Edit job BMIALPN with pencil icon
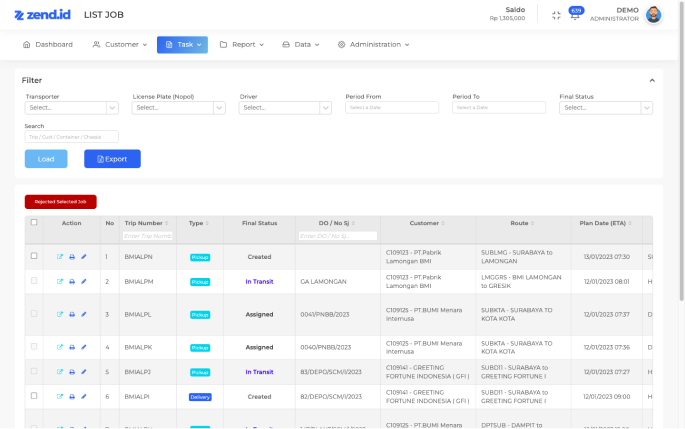 [x=84, y=257]
